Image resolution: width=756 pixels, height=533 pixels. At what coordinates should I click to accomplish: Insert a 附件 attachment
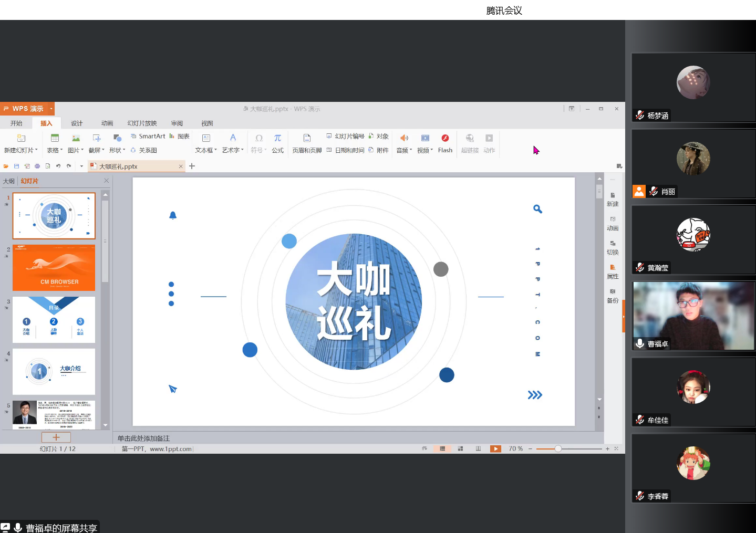(x=379, y=150)
